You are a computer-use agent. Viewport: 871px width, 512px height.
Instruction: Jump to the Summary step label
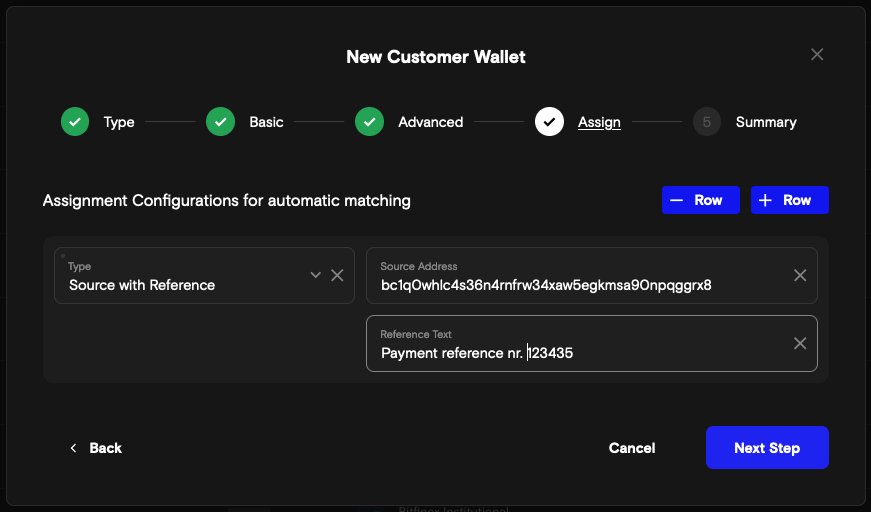coord(766,122)
